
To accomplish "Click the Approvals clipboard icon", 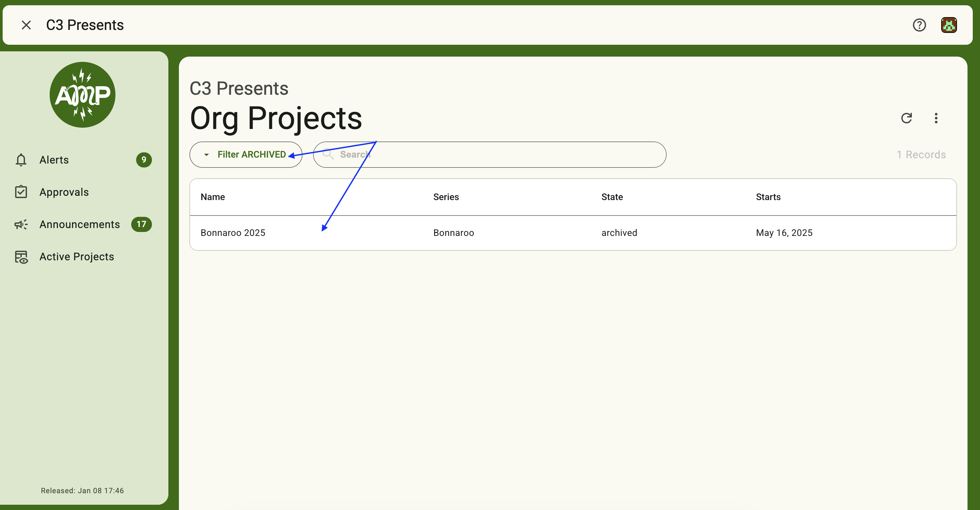I will coord(21,192).
